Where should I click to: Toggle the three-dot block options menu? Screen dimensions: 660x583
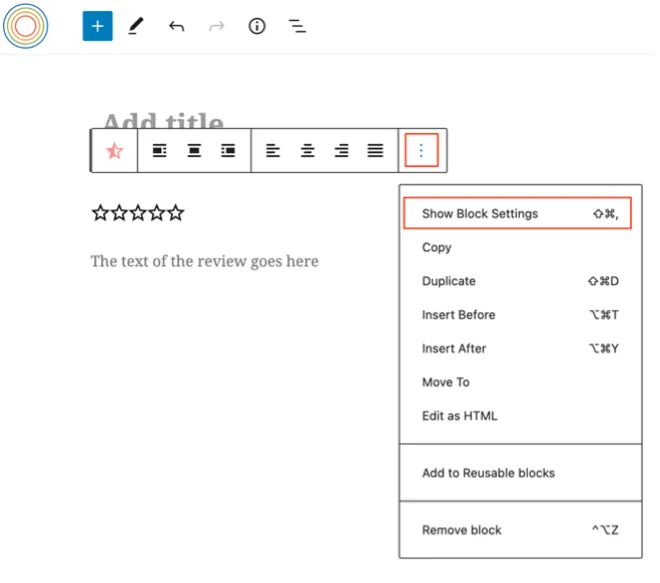421,150
